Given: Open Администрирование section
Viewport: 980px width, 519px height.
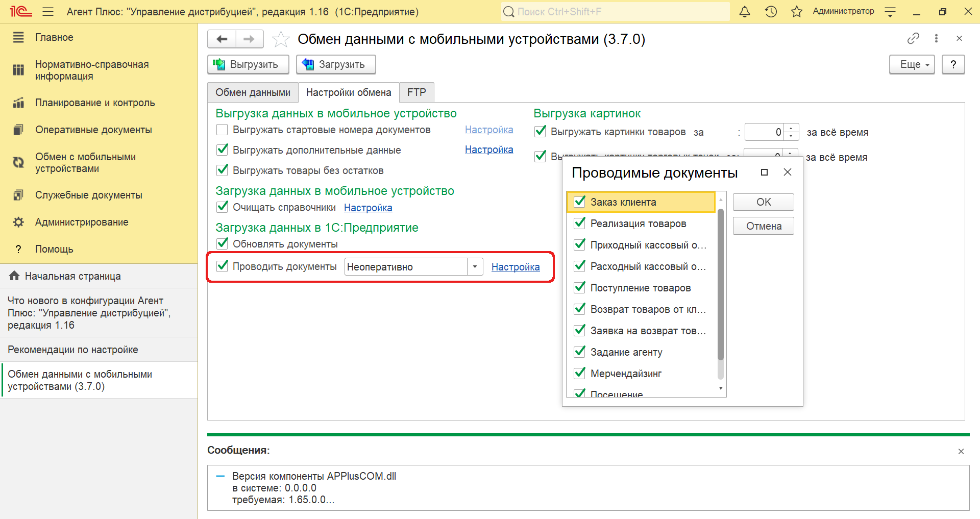Looking at the screenshot, I should (99, 222).
